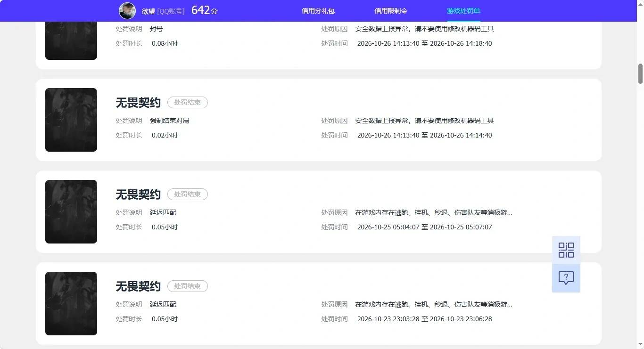Click the page vertical scrollbar thumb
The width and height of the screenshot is (644, 349).
tap(641, 73)
